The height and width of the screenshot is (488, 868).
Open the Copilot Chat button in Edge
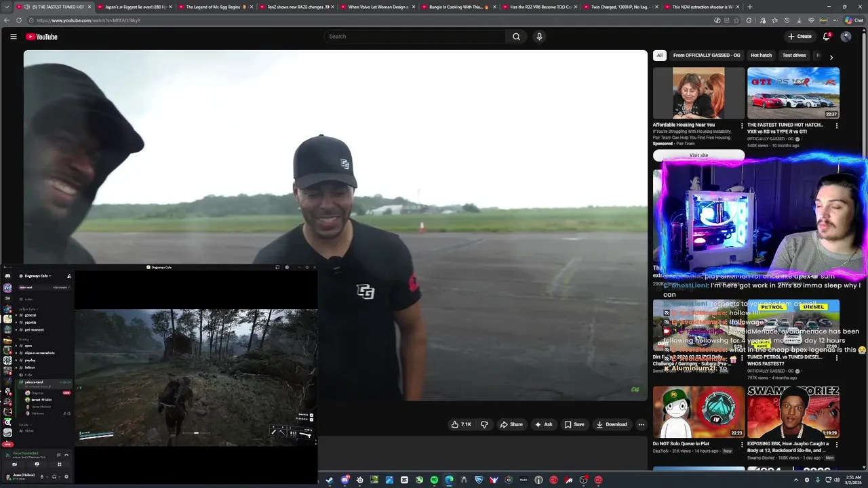pos(853,20)
